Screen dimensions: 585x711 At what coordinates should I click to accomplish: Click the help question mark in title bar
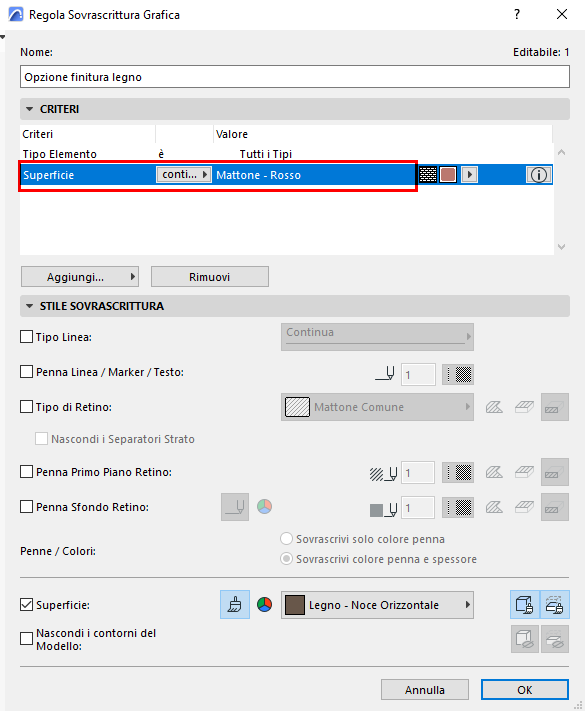[517, 15]
